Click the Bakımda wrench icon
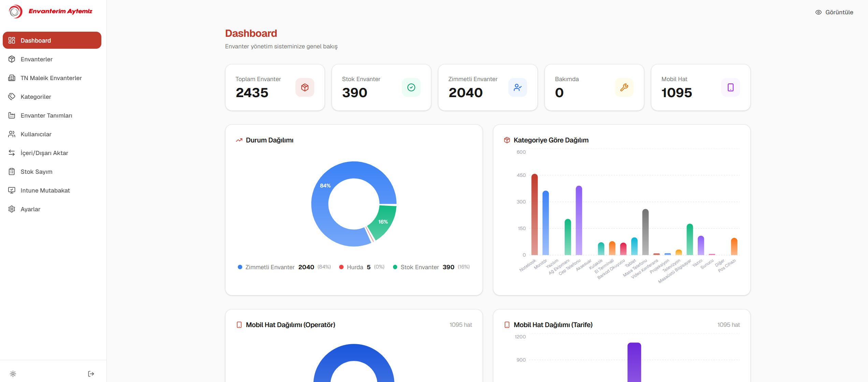The width and height of the screenshot is (868, 382). pos(624,88)
